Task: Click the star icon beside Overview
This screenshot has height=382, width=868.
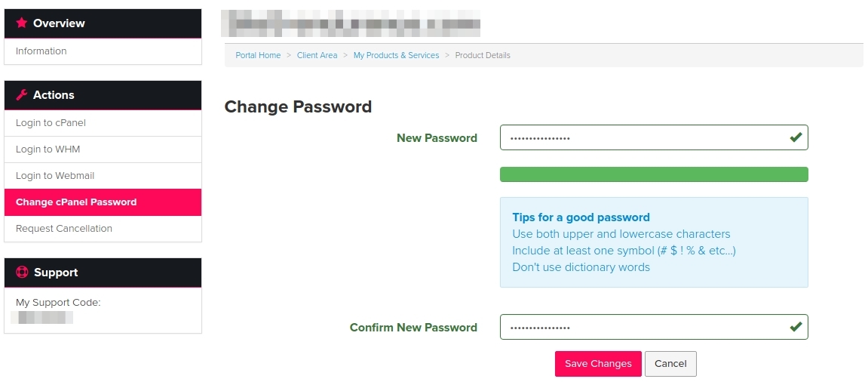Action: click(21, 23)
